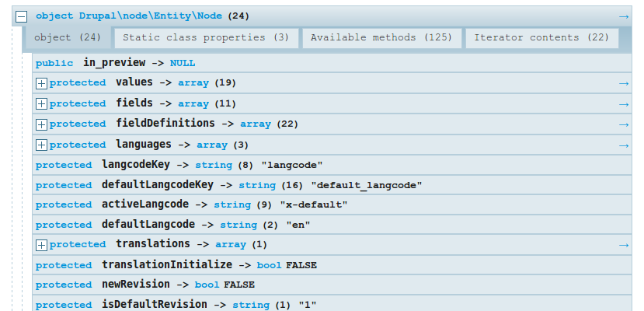Click the languages property name

click(144, 144)
